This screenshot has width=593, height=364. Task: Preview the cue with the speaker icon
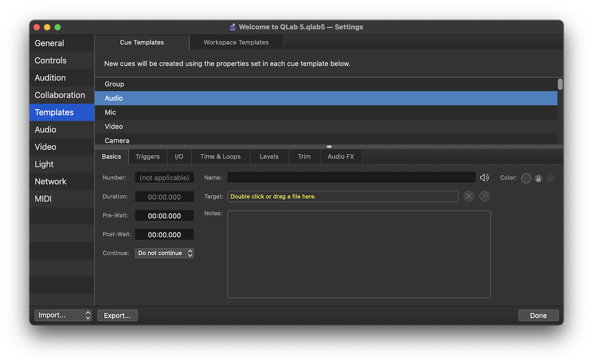[485, 178]
